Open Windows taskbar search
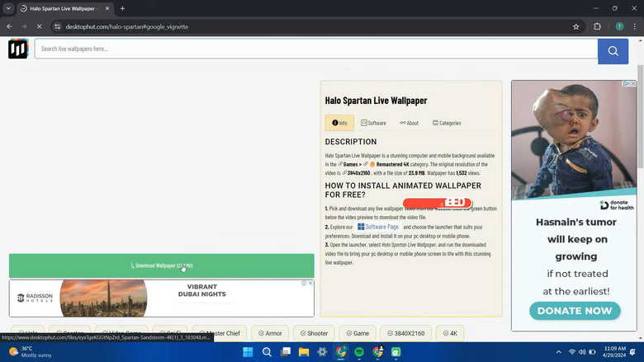 (x=267, y=352)
